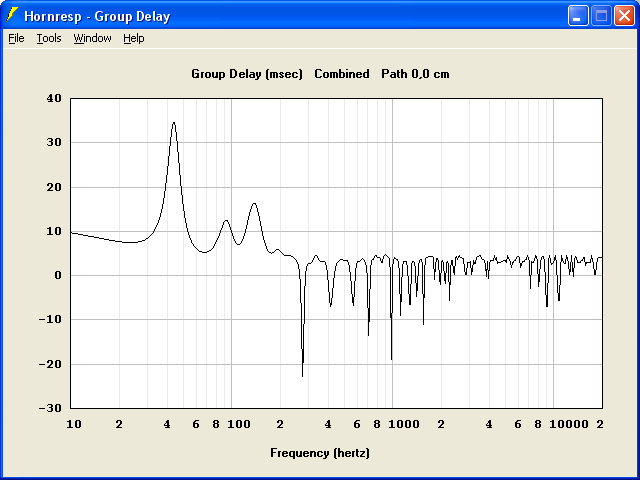Screen dimensions: 640x480
Task: Click the y-axis value -30
Action: (x=50, y=408)
